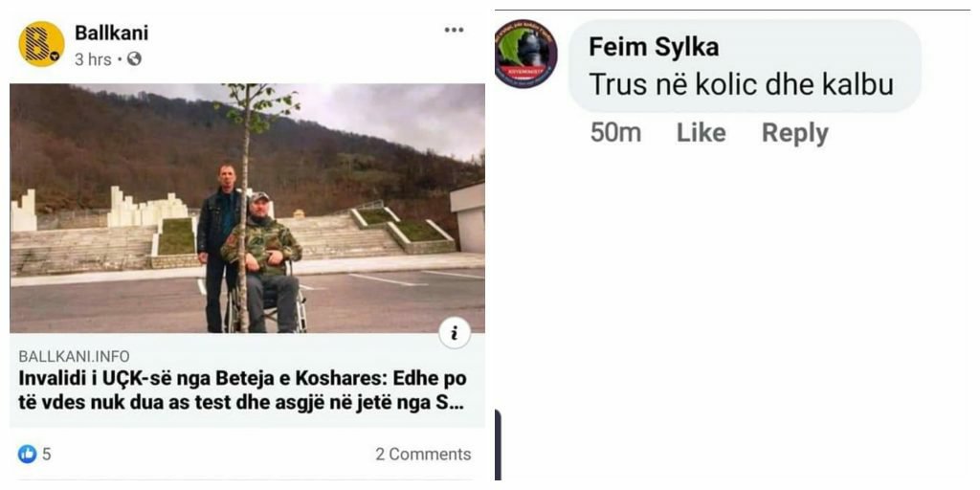Click the info icon on the article image
The height and width of the screenshot is (490, 980).
tap(455, 333)
